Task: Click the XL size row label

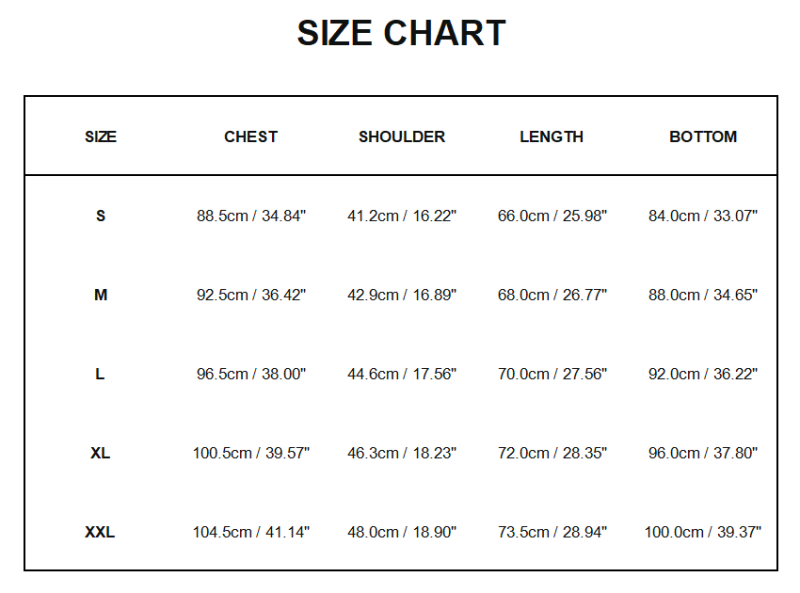Action: (x=100, y=453)
